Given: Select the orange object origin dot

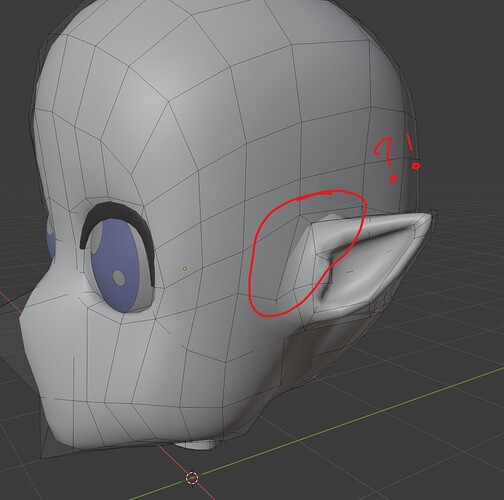Looking at the screenshot, I should pyautogui.click(x=184, y=268).
